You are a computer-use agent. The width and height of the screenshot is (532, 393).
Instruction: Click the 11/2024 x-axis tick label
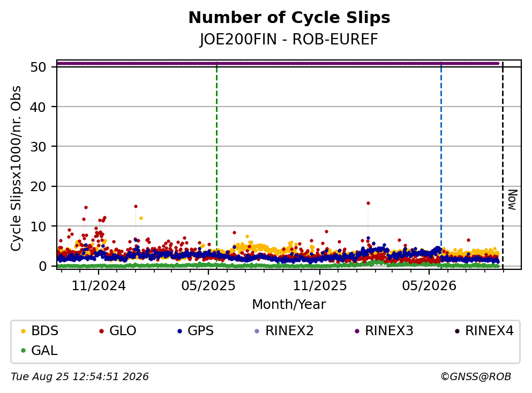(x=99, y=286)
